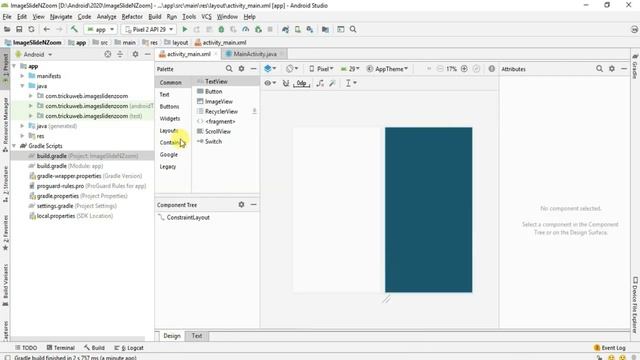640x360 pixels.
Task: Open the Refactor menu
Action: [132, 17]
